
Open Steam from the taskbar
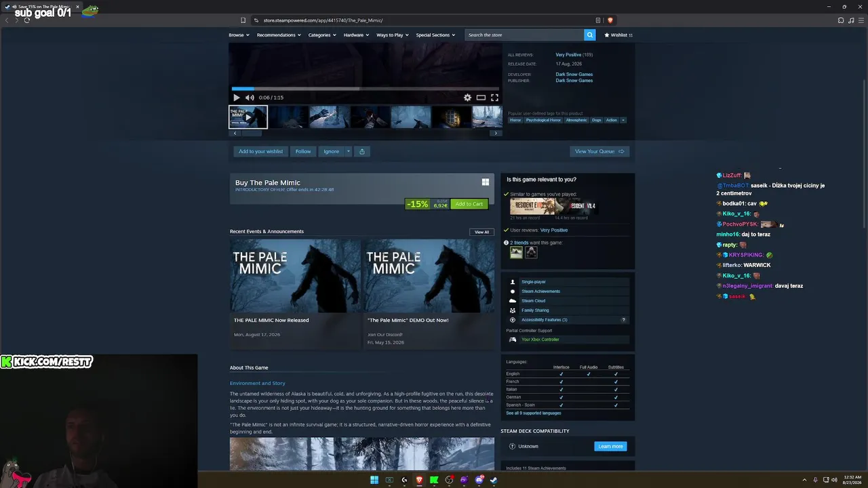point(494,480)
